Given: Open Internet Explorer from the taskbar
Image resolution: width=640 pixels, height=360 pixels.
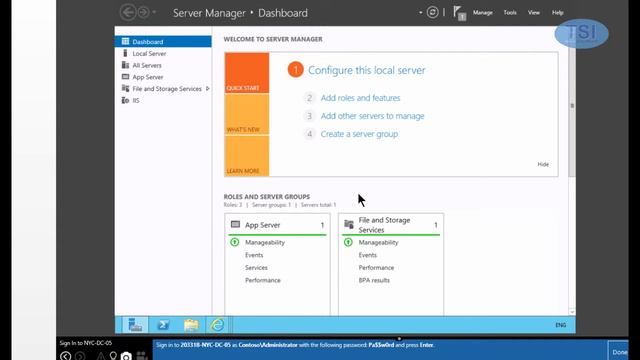Looking at the screenshot, I should 218,325.
